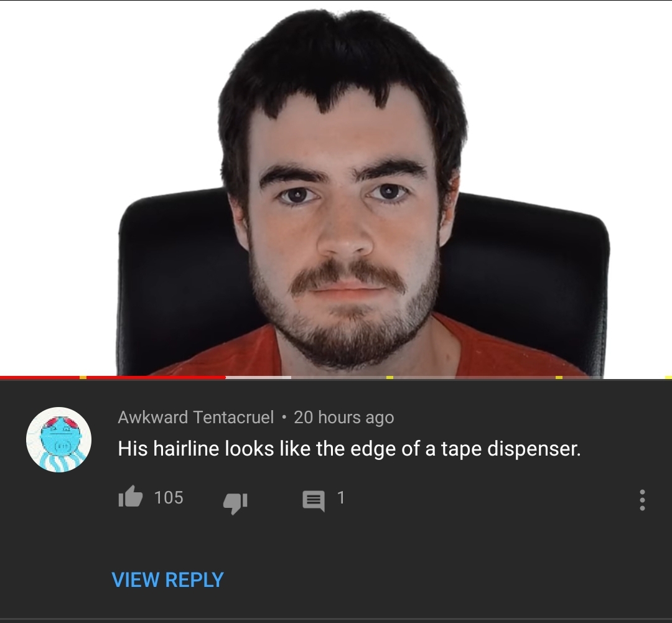This screenshot has width=672, height=623.
Task: Click the end of the red progress playhead
Action: pyautogui.click(x=225, y=377)
